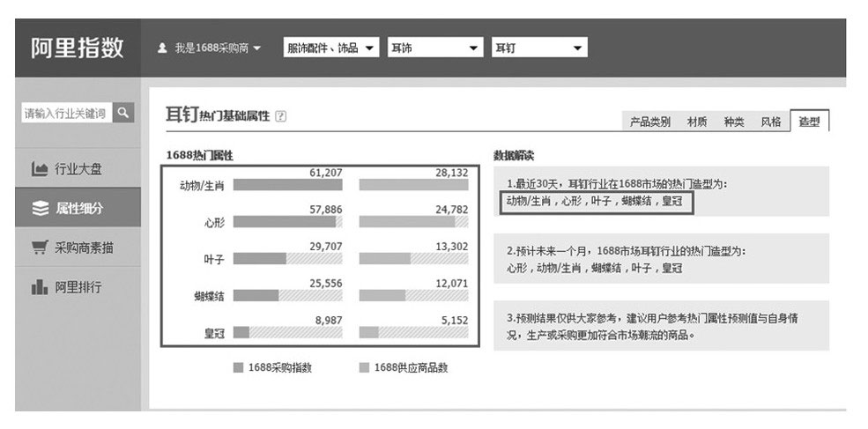Switch to the 种类 tab

(734, 122)
